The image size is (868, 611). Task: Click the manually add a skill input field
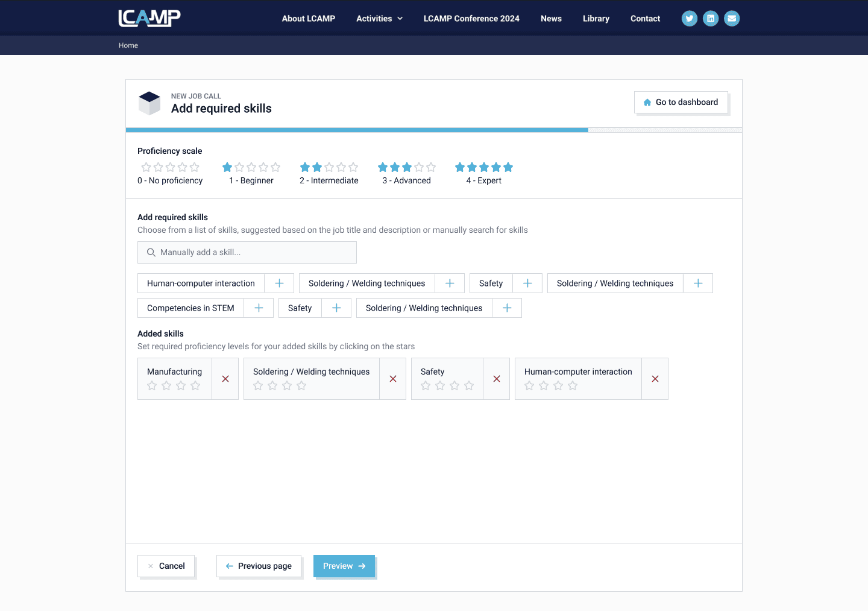pyautogui.click(x=247, y=252)
